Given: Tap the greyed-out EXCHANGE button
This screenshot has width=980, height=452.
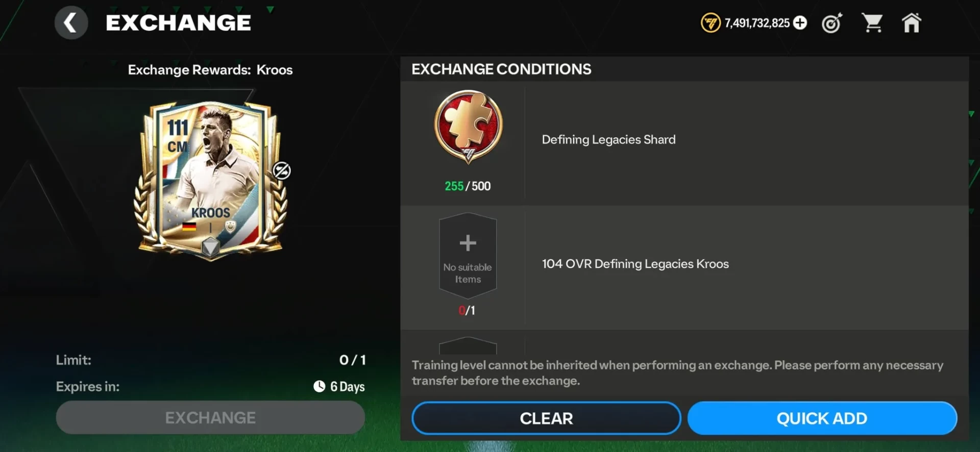Looking at the screenshot, I should tap(210, 418).
